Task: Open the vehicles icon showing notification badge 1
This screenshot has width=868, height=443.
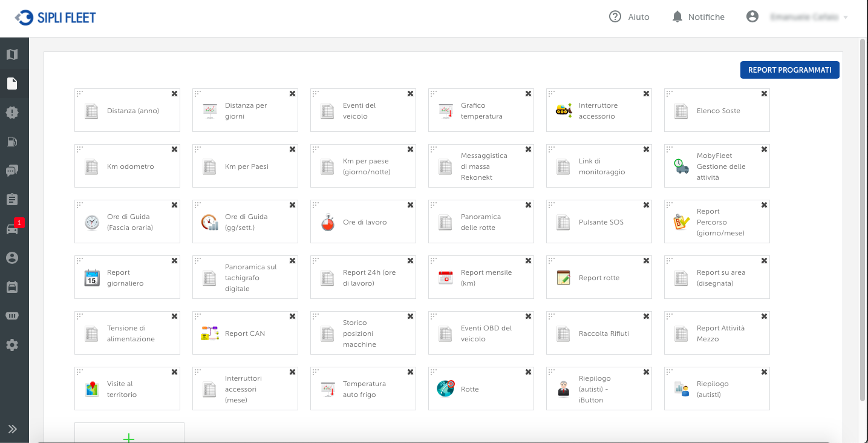Action: click(13, 228)
